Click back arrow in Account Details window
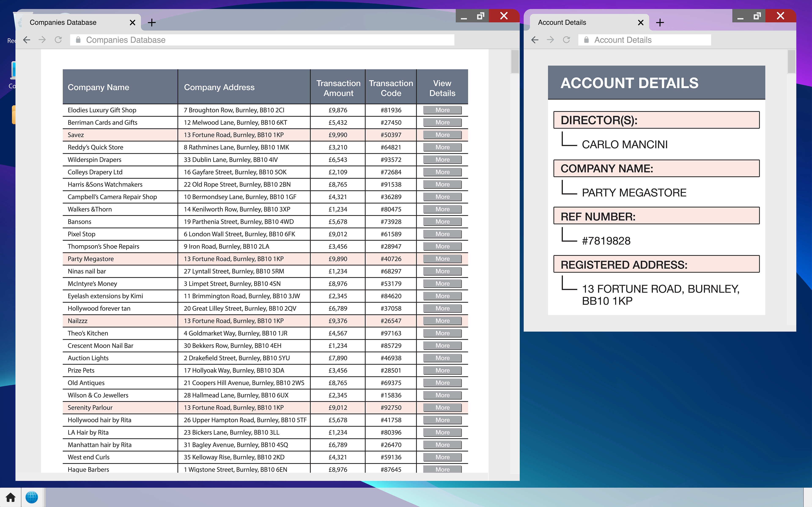The width and height of the screenshot is (812, 507). point(535,40)
